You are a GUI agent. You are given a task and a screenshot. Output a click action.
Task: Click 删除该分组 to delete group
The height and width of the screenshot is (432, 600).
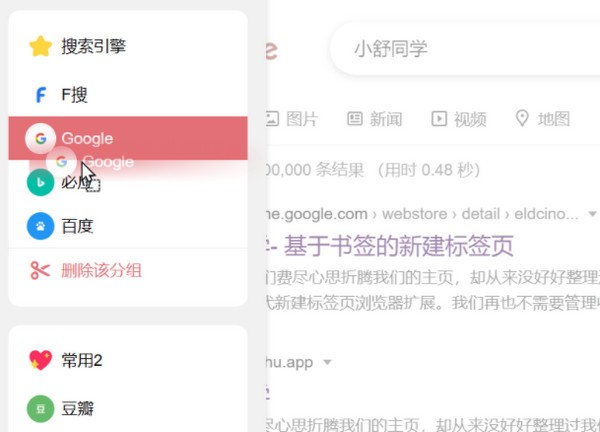(101, 271)
